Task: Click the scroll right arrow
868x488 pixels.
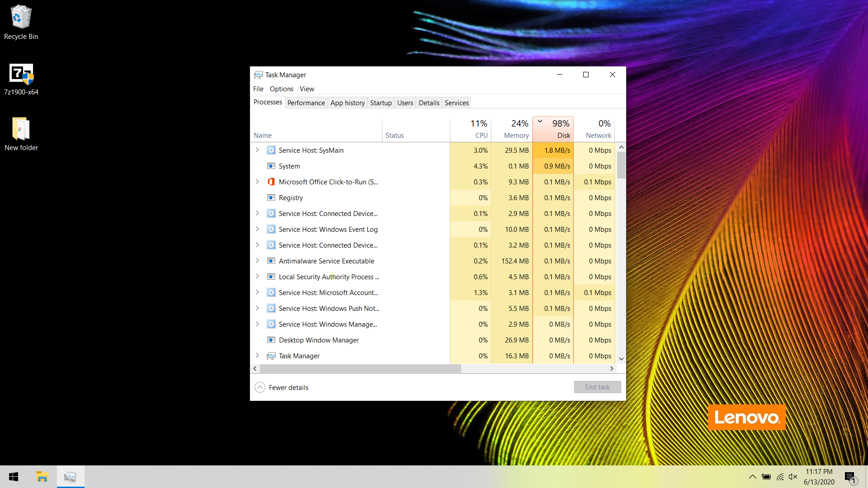Action: pyautogui.click(x=612, y=369)
